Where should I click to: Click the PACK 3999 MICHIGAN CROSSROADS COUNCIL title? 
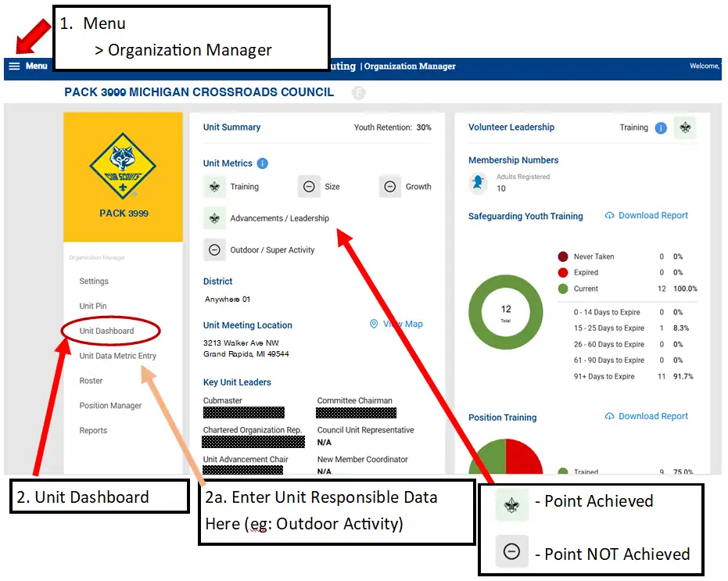(199, 92)
